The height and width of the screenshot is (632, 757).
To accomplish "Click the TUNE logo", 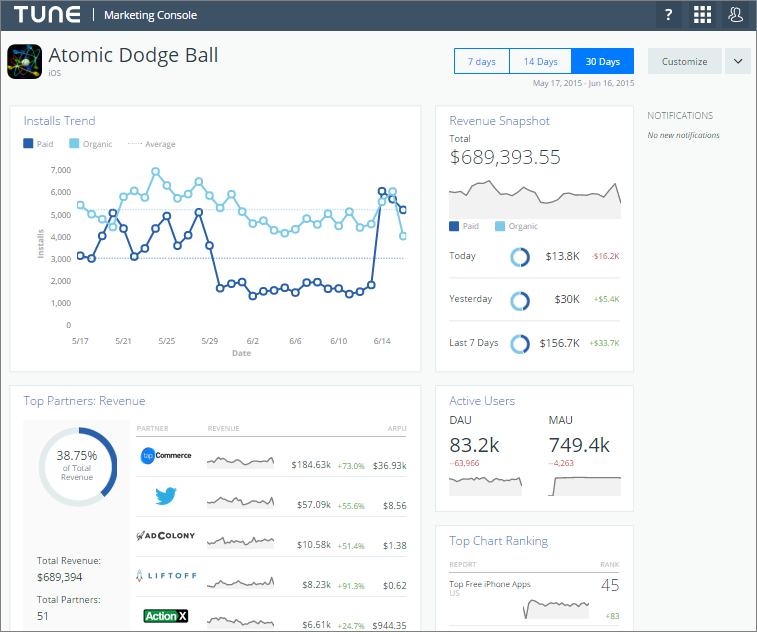I will (47, 14).
